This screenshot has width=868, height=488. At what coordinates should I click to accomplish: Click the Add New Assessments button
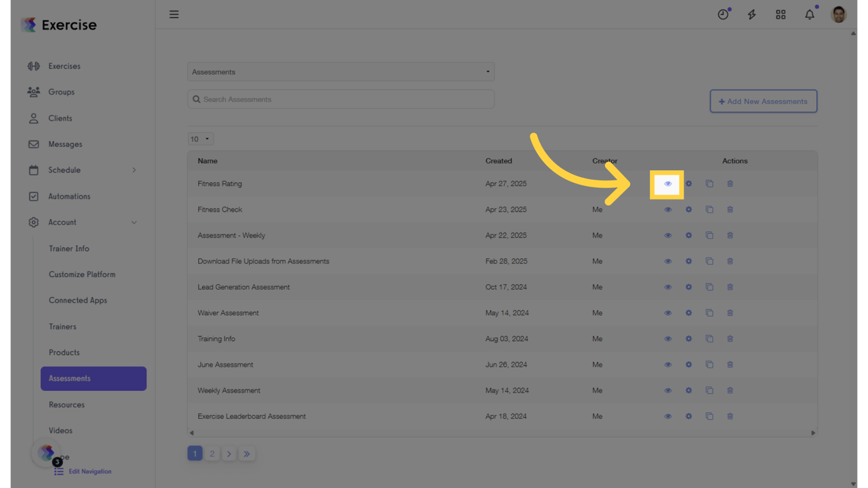tap(763, 101)
